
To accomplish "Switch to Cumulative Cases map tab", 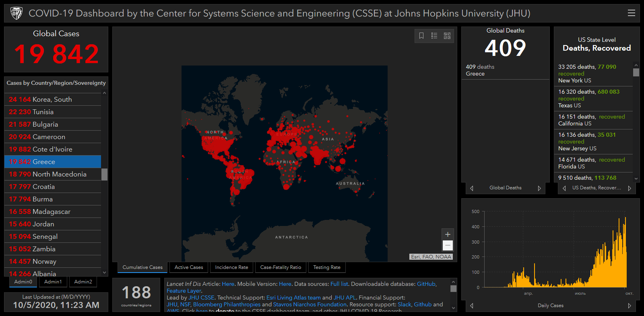I will (x=142, y=267).
